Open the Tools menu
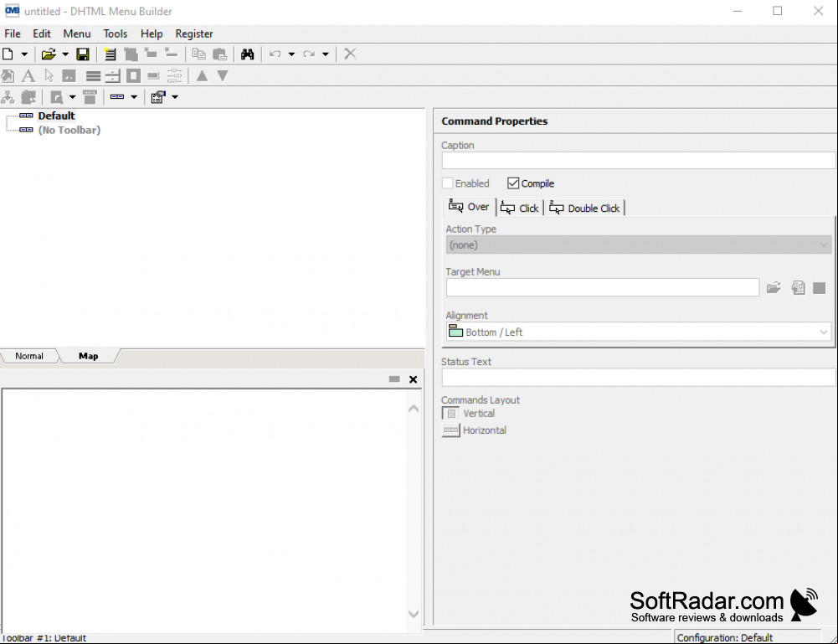This screenshot has height=644, width=838. tap(116, 33)
